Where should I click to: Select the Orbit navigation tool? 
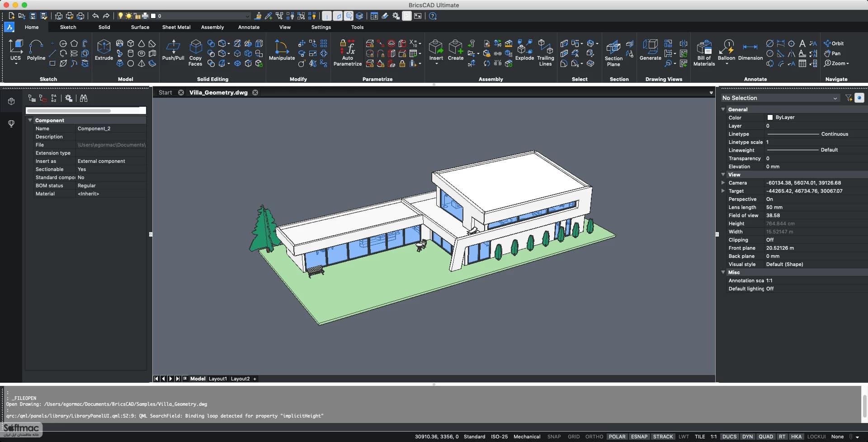[834, 43]
